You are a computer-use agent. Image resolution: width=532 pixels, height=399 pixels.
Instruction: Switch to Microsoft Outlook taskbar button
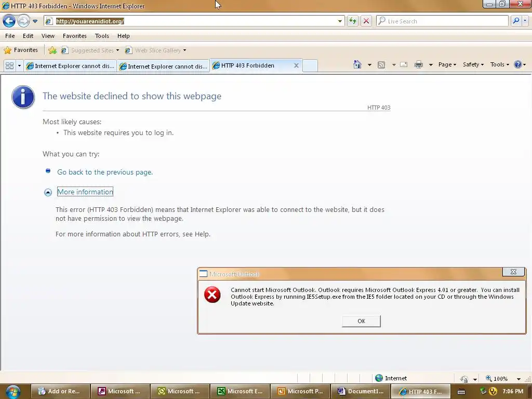pyautogui.click(x=180, y=391)
